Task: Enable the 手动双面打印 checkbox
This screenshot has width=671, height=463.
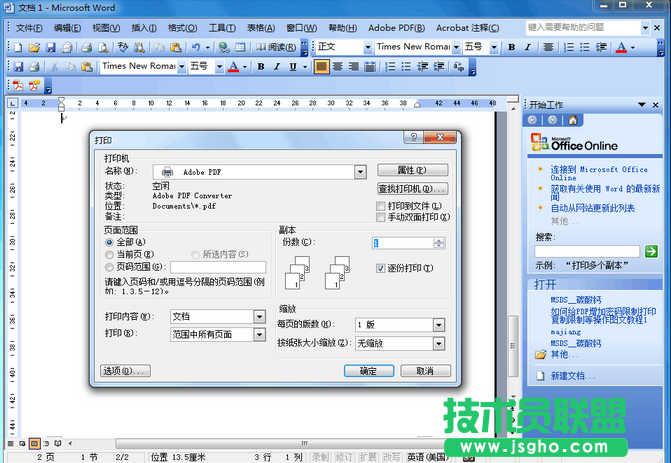Action: click(x=380, y=217)
